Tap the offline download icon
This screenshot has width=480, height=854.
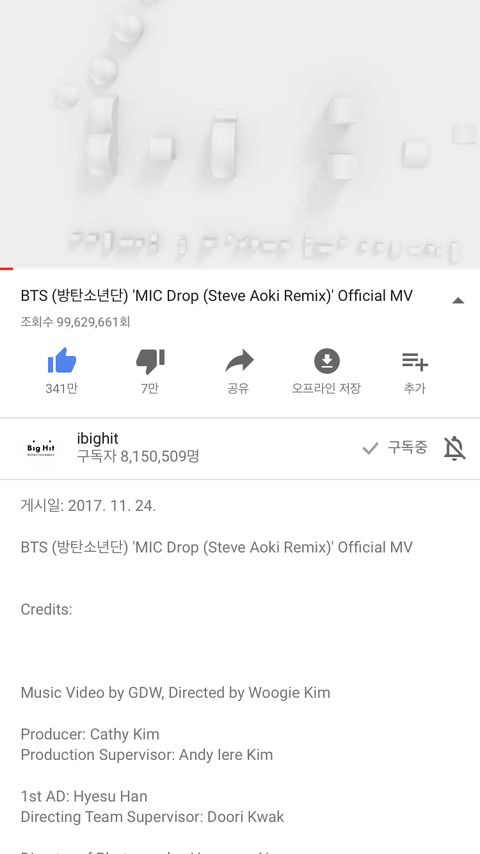(327, 361)
